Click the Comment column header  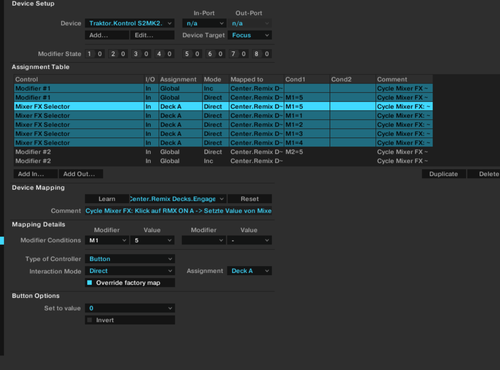(x=404, y=79)
